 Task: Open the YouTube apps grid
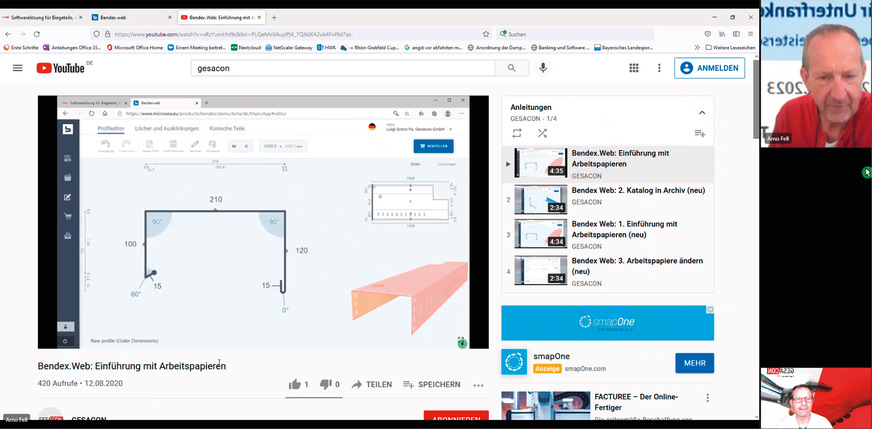pyautogui.click(x=633, y=68)
